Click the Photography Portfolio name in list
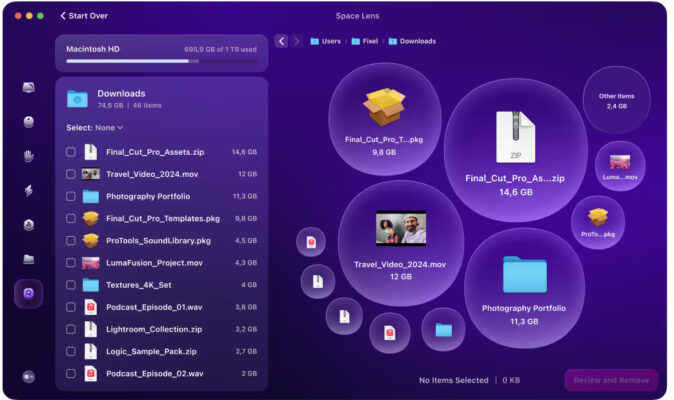The image size is (674, 400). click(x=148, y=196)
